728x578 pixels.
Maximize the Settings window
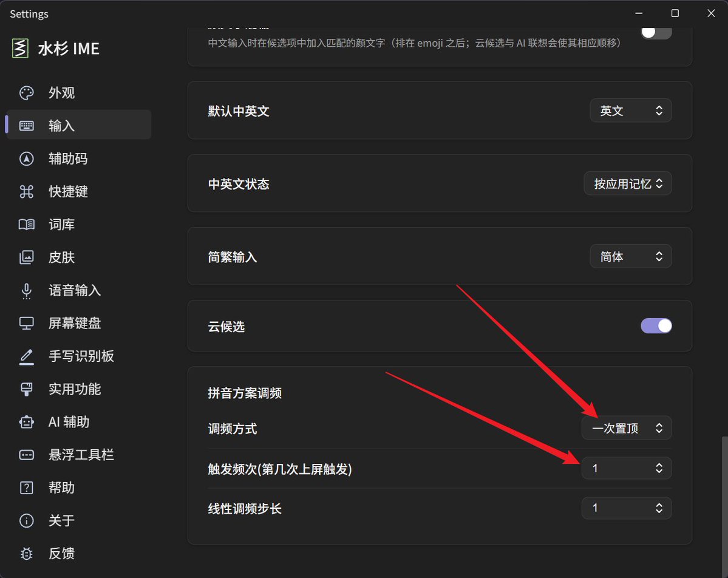(x=675, y=13)
